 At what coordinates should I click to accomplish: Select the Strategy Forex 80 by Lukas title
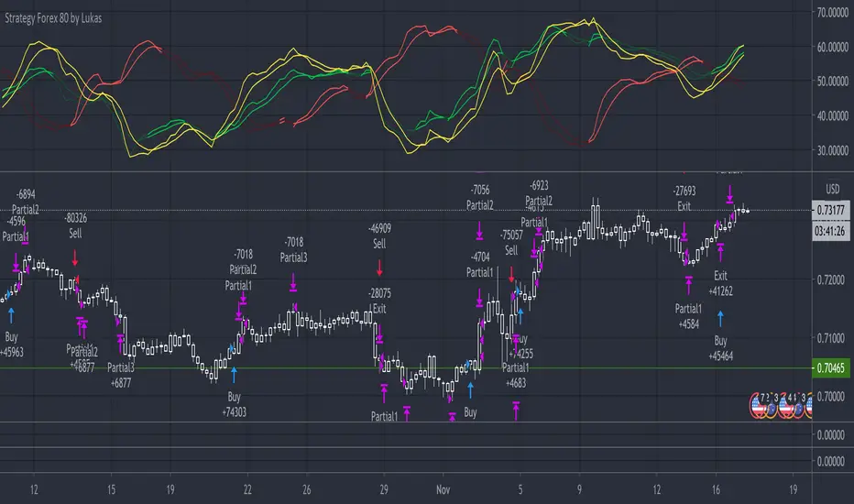(53, 18)
